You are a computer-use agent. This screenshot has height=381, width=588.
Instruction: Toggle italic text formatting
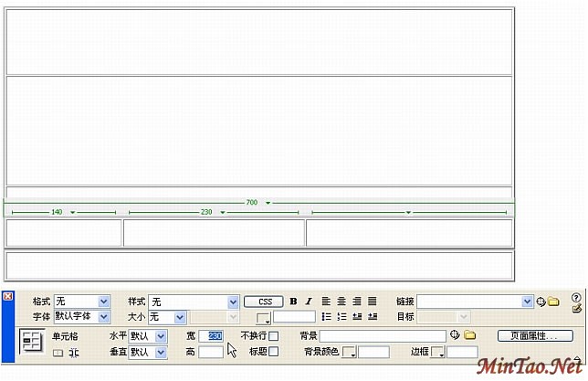click(x=308, y=302)
